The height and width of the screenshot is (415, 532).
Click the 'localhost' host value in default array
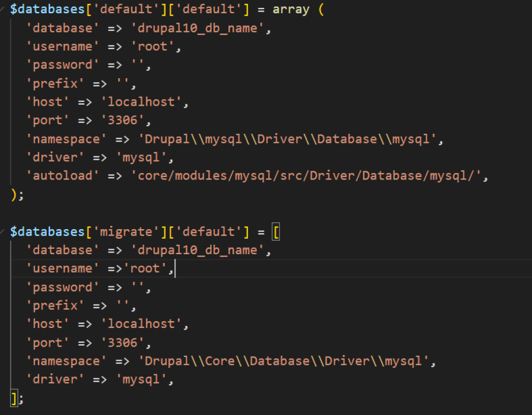[144, 101]
